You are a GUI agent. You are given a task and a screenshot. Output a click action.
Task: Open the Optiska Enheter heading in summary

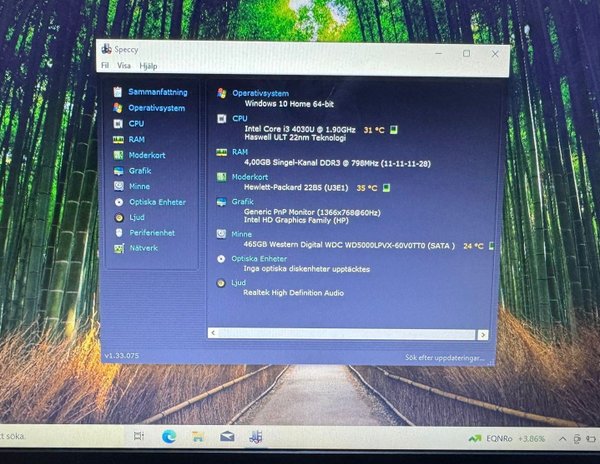tap(259, 259)
